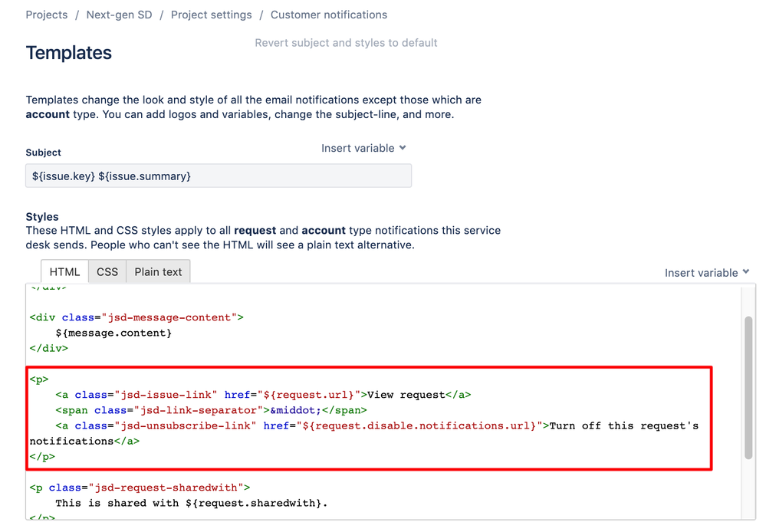Open the Insert variable dropdown above the code editor
Viewport: 766px width, 532px height.
(702, 272)
